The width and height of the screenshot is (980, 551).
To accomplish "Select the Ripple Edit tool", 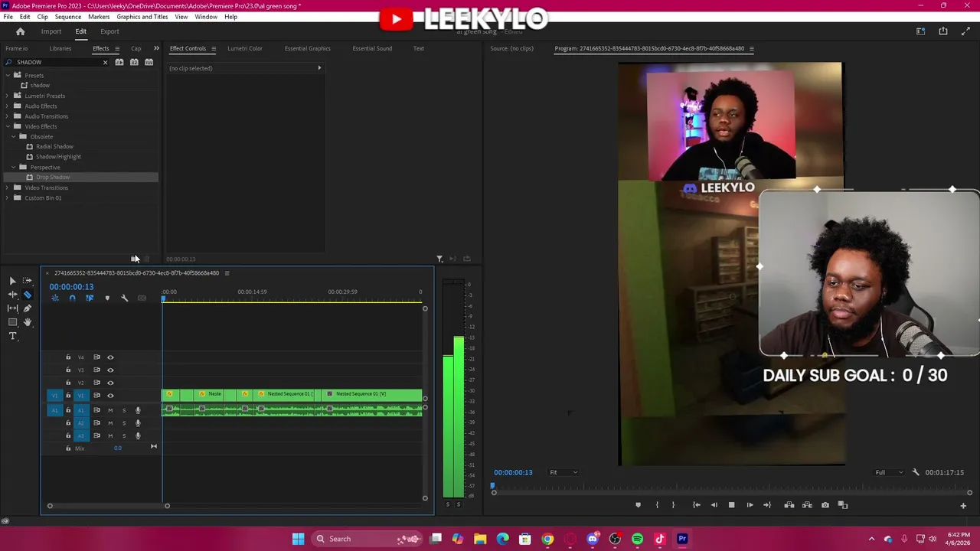I will [x=12, y=295].
